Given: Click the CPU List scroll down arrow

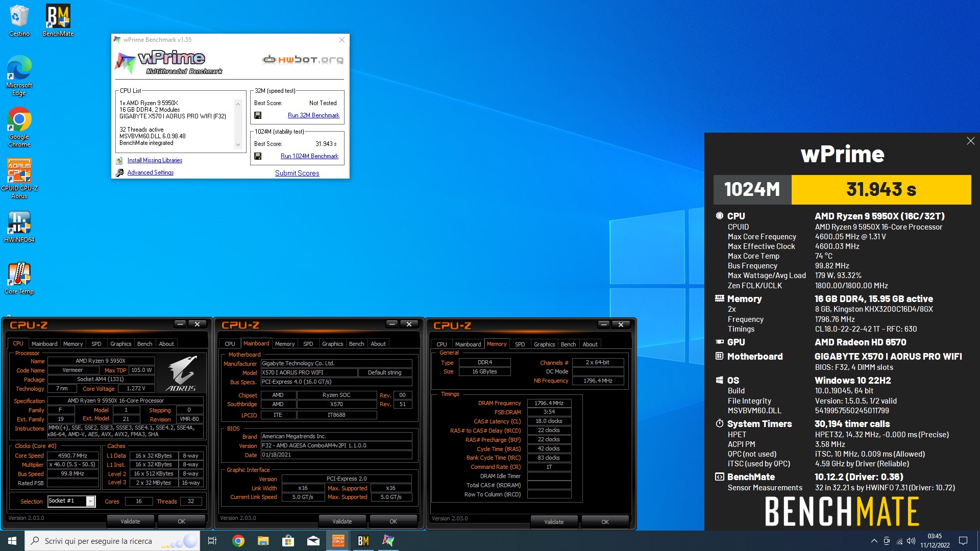Looking at the screenshot, I should click(x=238, y=145).
